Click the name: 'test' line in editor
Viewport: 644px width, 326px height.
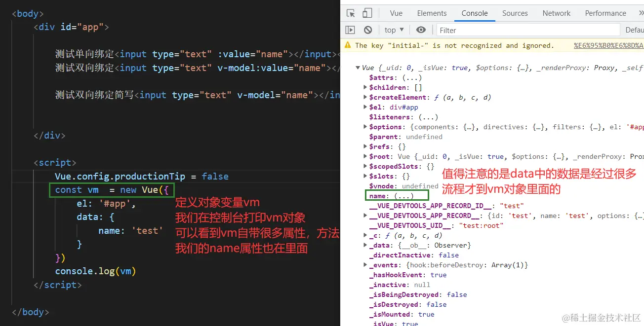tap(130, 230)
